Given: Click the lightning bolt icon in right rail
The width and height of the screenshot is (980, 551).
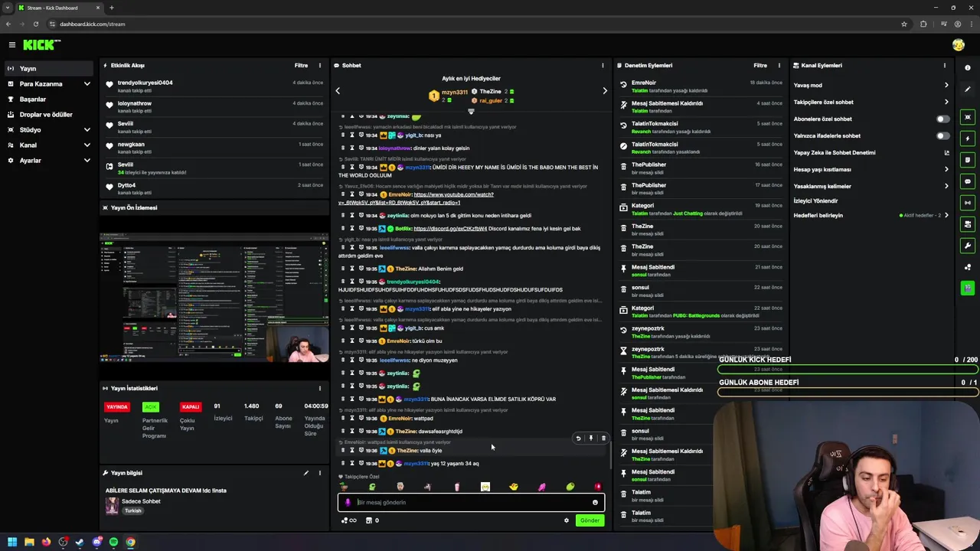Looking at the screenshot, I should [x=968, y=139].
